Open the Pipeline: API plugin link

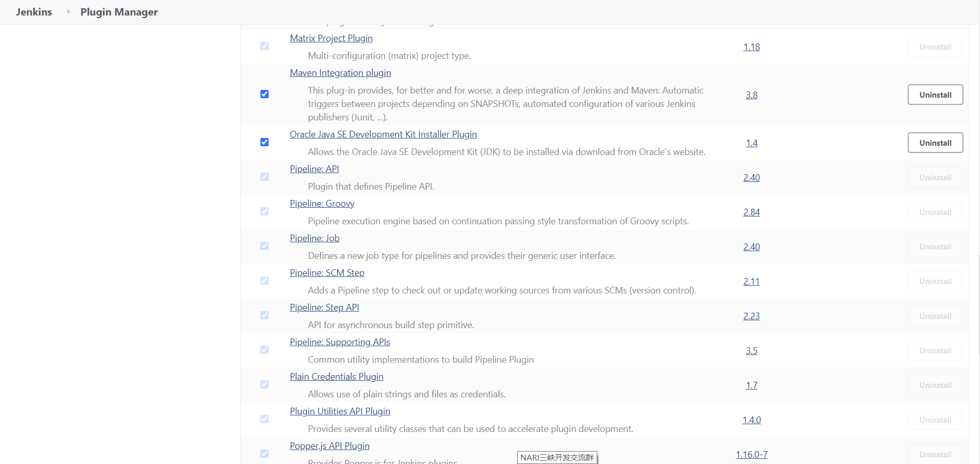click(315, 169)
